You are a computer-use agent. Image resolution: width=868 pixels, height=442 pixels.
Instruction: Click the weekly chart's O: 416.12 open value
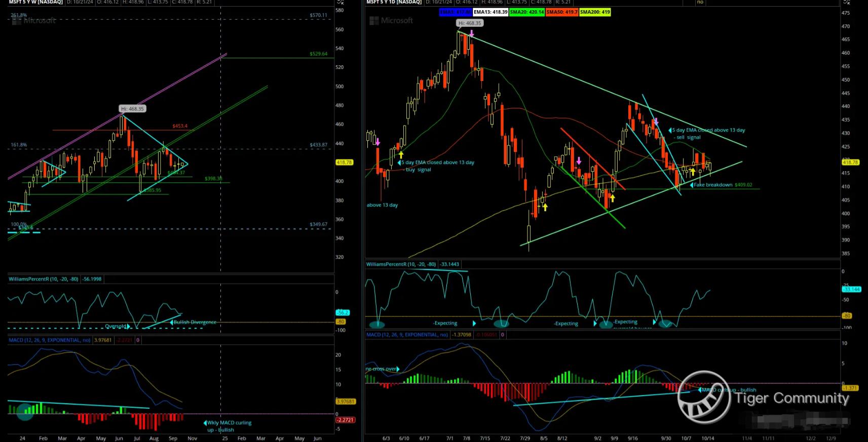point(108,3)
